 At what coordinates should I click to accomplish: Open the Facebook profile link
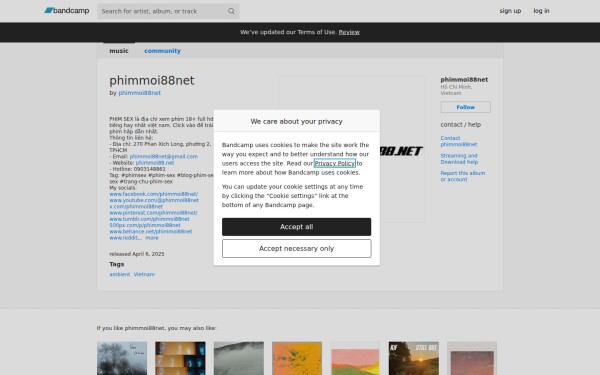click(x=153, y=194)
